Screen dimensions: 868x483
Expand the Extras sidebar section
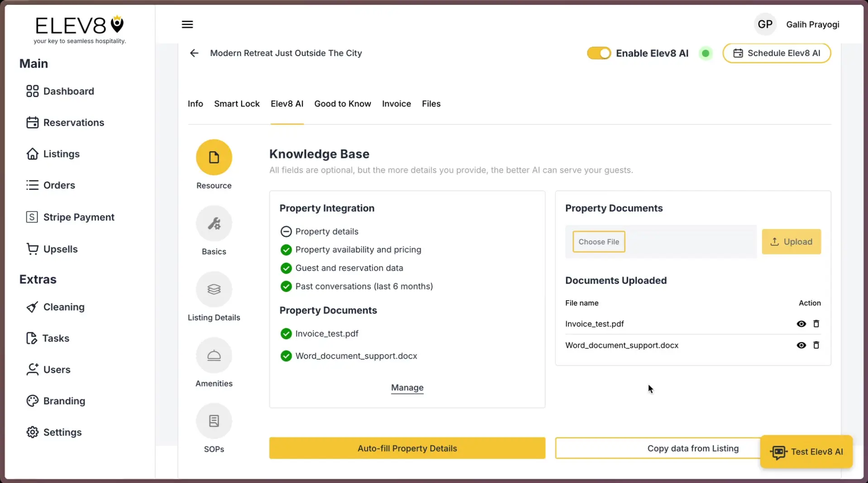pyautogui.click(x=38, y=279)
